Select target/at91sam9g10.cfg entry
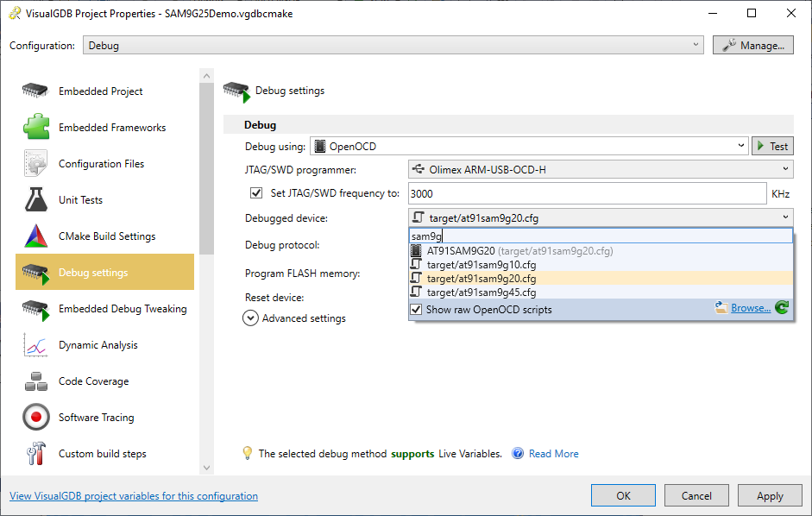This screenshot has width=812, height=516. [x=601, y=265]
